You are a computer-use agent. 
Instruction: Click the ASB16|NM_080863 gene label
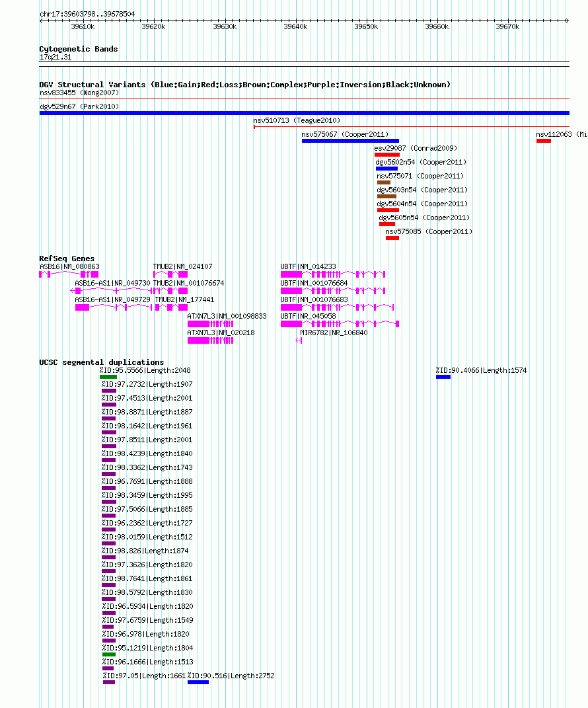pyautogui.click(x=69, y=267)
